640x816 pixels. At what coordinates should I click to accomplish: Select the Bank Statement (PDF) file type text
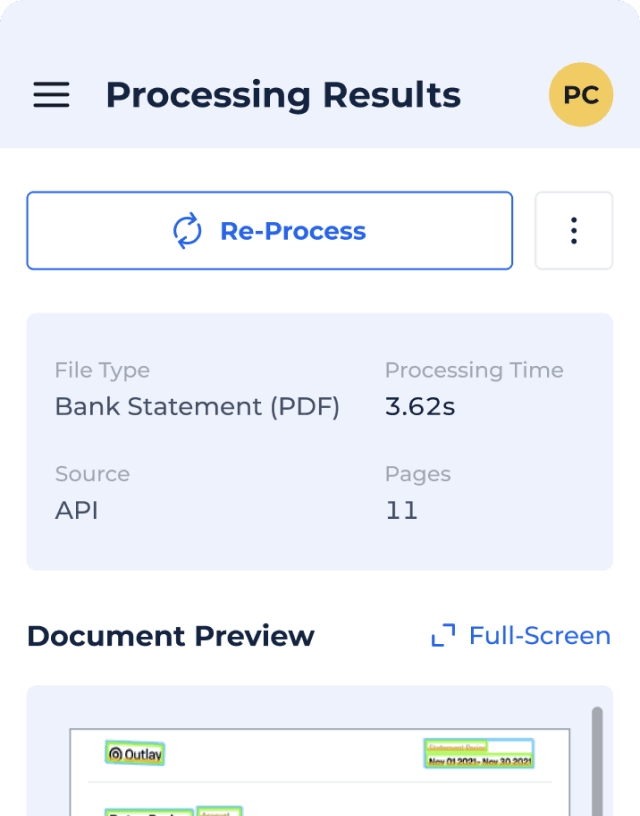tap(197, 406)
